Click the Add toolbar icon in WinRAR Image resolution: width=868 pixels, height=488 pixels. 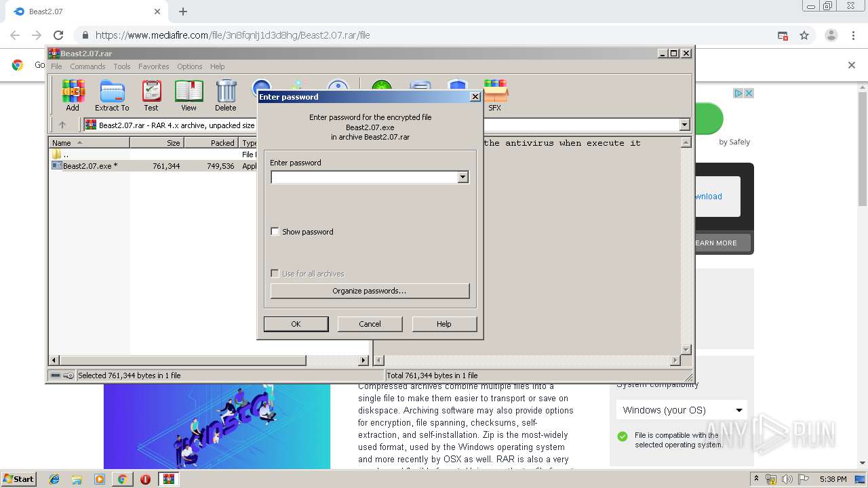point(73,96)
